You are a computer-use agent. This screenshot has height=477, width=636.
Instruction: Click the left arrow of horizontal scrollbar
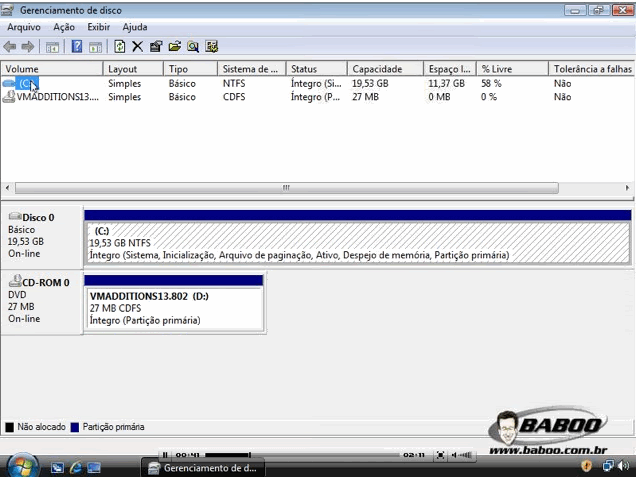pyautogui.click(x=7, y=188)
